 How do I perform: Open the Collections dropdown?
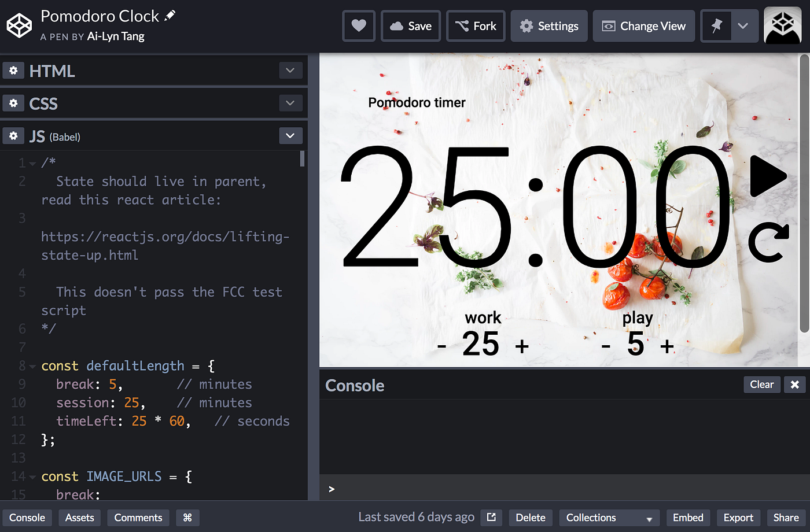tap(609, 518)
